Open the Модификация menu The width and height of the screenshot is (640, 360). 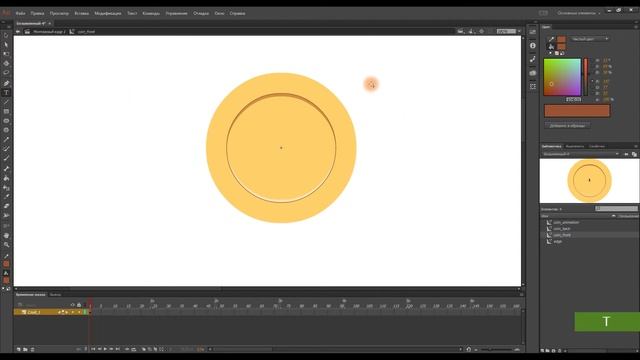click(108, 13)
